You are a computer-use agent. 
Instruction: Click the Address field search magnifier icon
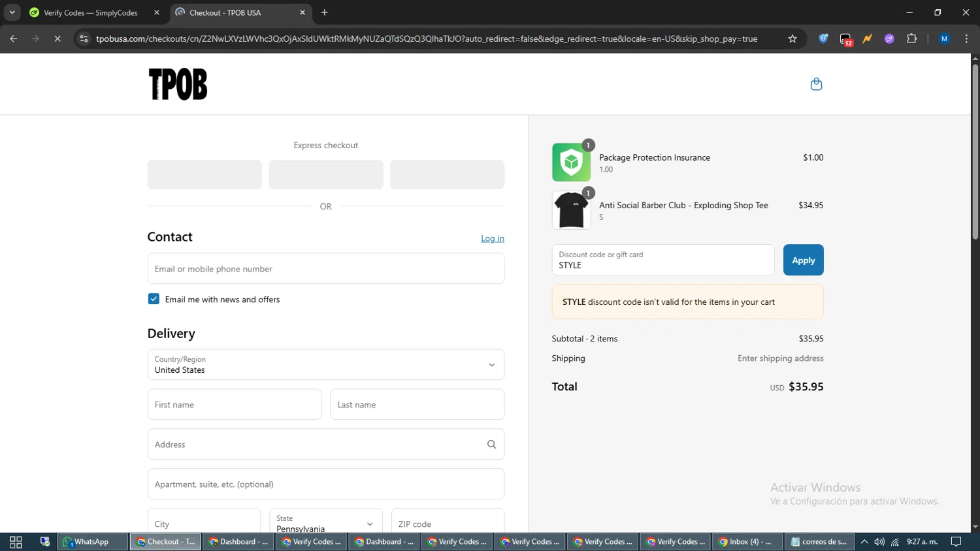coord(491,445)
